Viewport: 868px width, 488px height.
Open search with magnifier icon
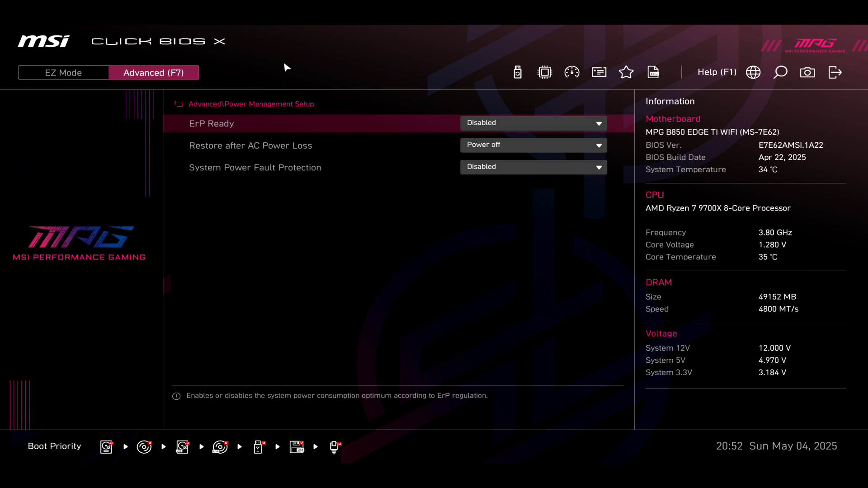[780, 72]
